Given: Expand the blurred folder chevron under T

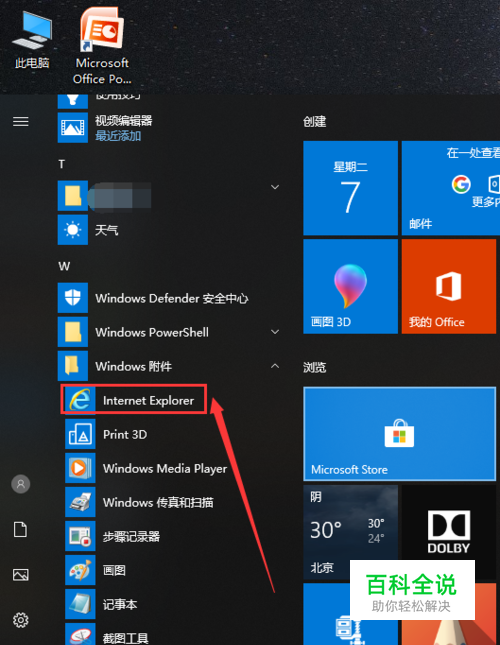Looking at the screenshot, I should (x=275, y=187).
